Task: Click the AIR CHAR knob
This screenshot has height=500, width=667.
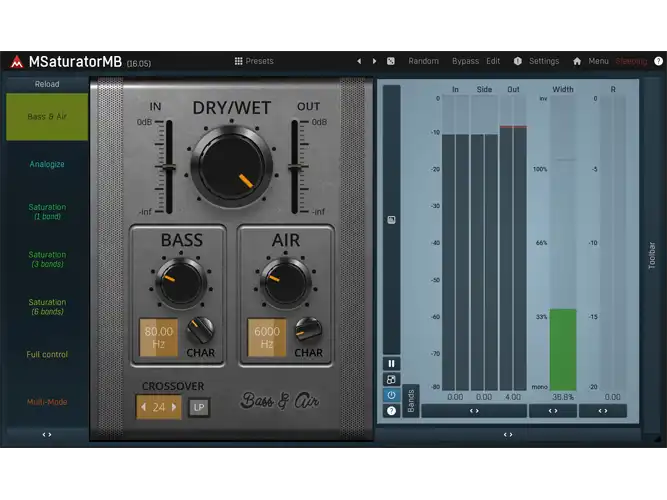Action: pyautogui.click(x=308, y=330)
